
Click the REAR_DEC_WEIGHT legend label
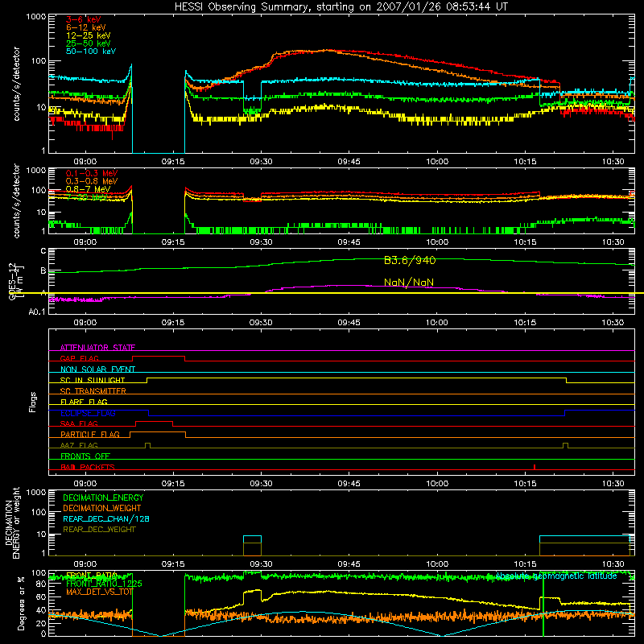tap(99, 530)
